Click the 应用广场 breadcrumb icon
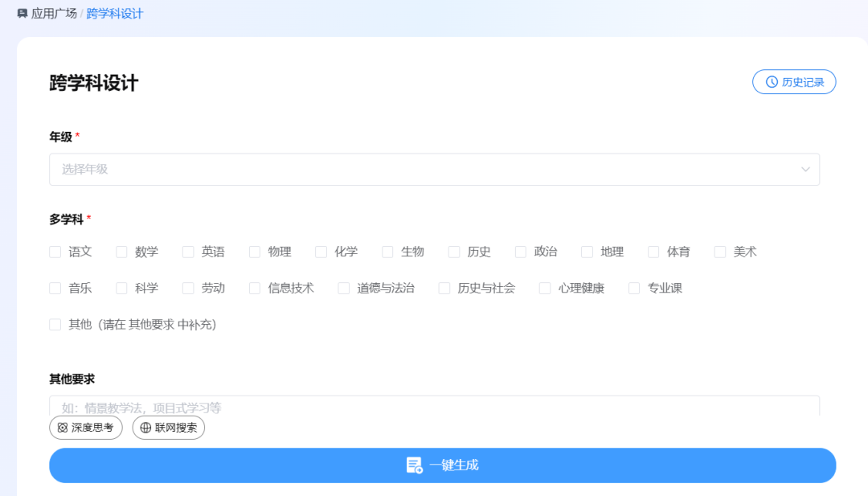868x496 pixels. (x=23, y=14)
